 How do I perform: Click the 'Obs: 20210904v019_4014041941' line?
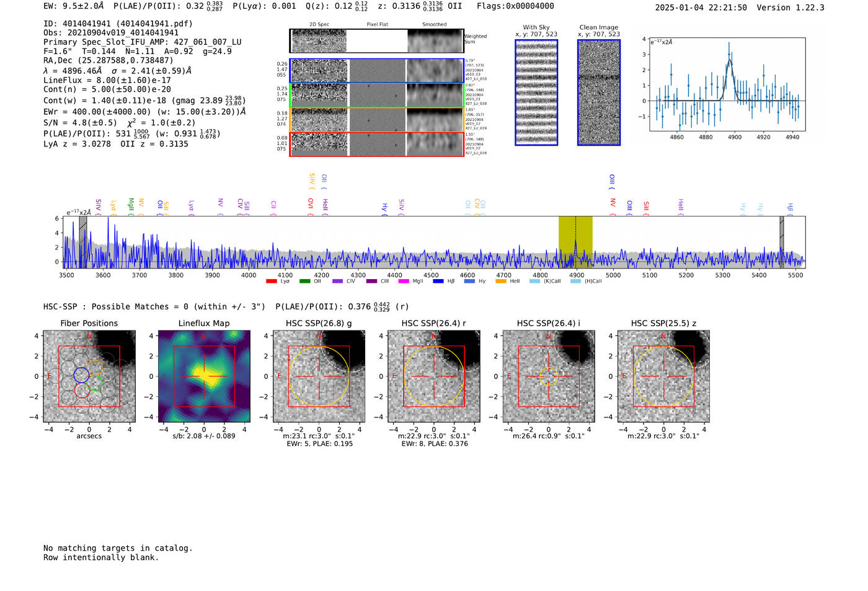click(111, 33)
